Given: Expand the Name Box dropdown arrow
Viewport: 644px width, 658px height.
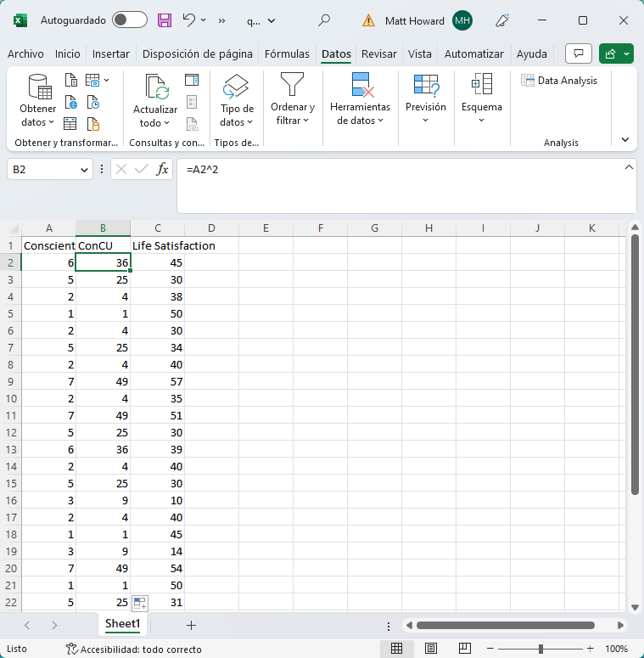Looking at the screenshot, I should click(x=84, y=170).
